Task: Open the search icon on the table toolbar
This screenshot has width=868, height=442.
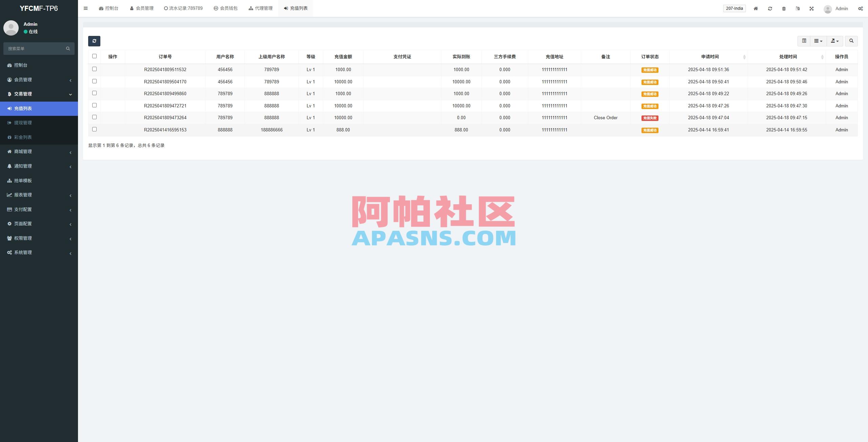Action: [x=851, y=41]
